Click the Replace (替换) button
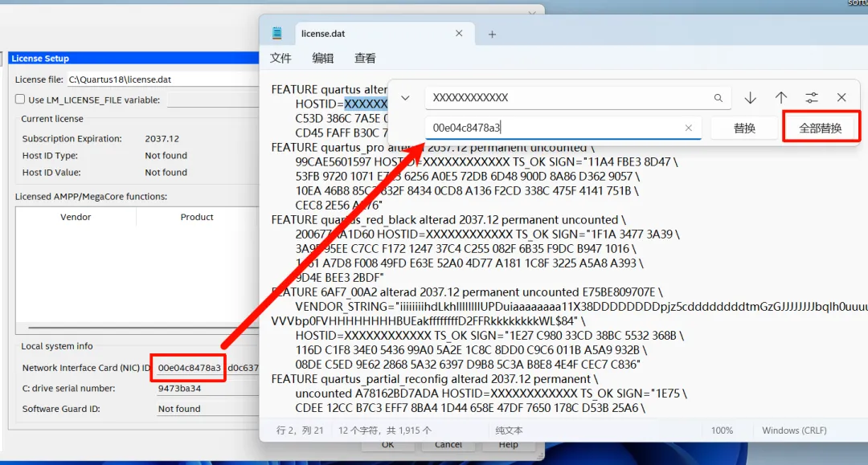868x465 pixels. tap(744, 128)
